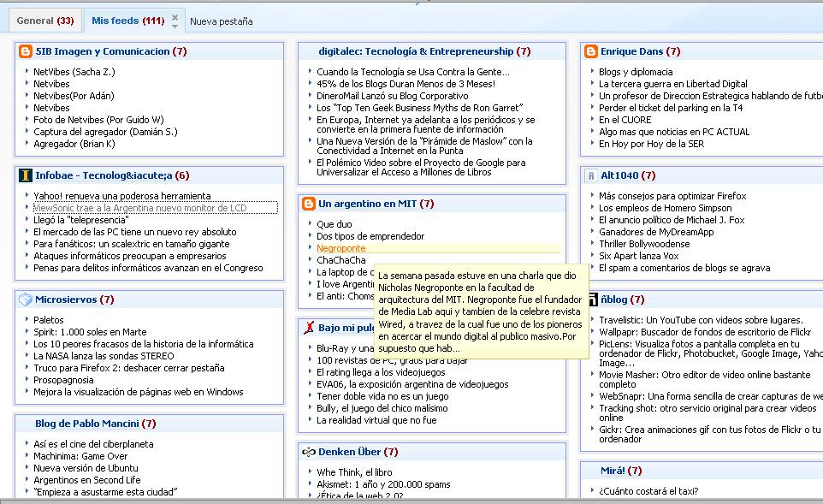Open 'El rating llega a los videojuegos'
The width and height of the screenshot is (823, 504).
(x=381, y=372)
